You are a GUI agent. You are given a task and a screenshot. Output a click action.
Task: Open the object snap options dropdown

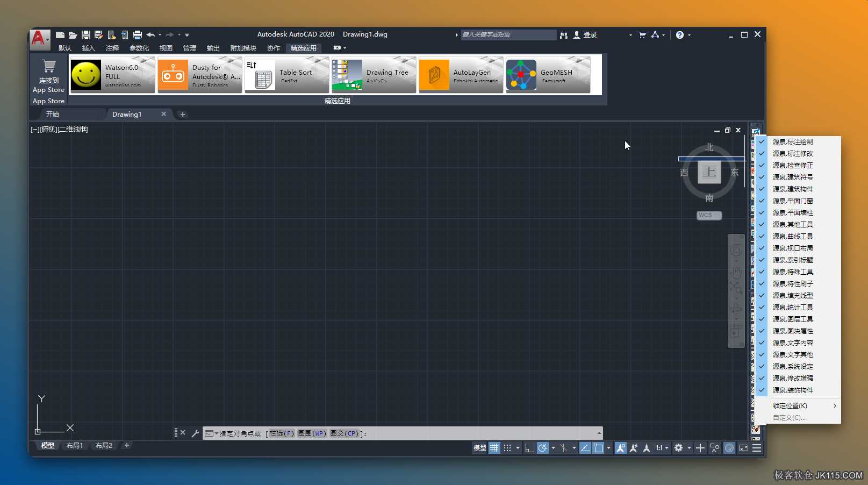click(608, 448)
